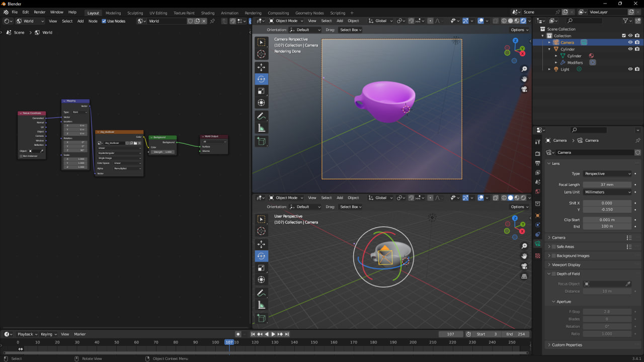Toggle the Use Nodes checkbox
Screen dimensions: 644x362
104,21
